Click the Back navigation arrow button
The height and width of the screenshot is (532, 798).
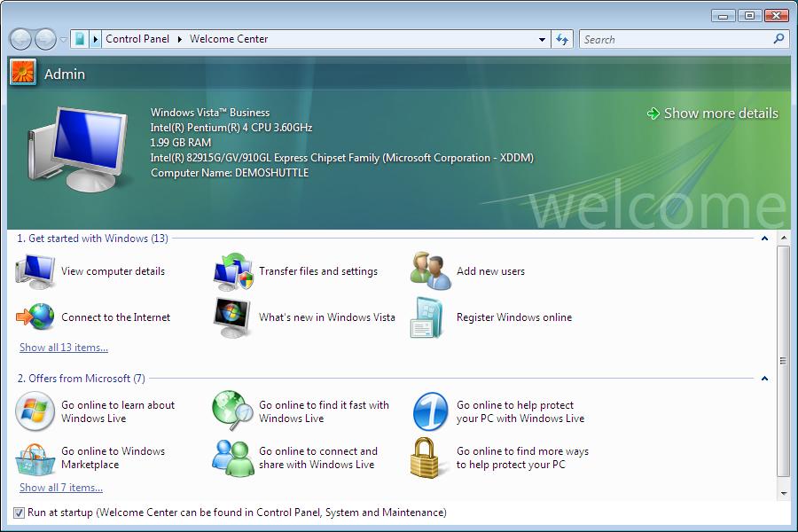(21, 39)
